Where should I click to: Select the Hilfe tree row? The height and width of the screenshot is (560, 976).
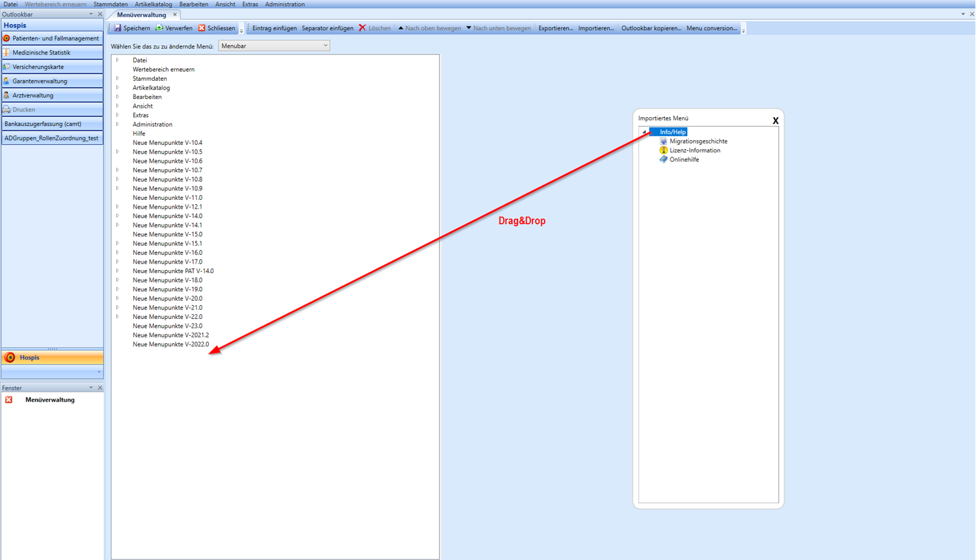[139, 133]
